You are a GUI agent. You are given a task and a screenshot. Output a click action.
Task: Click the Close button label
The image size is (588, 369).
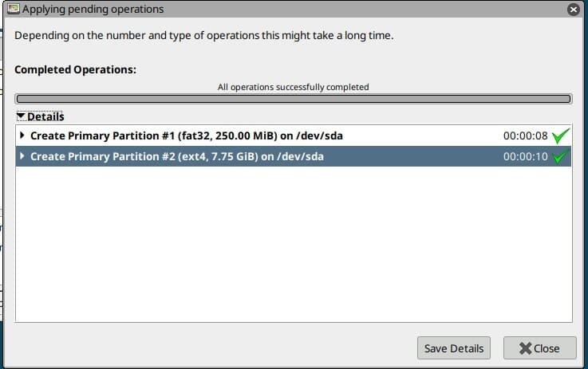click(x=547, y=348)
